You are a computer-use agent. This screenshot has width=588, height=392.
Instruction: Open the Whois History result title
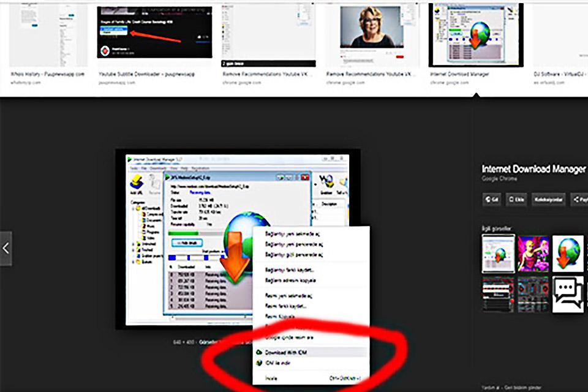[x=47, y=74]
